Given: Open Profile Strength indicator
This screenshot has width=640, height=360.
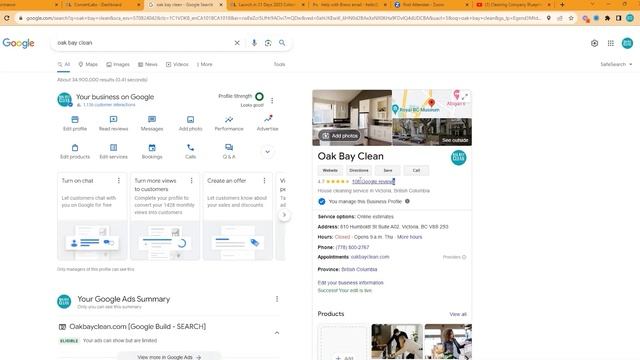Looking at the screenshot, I should [x=259, y=97].
